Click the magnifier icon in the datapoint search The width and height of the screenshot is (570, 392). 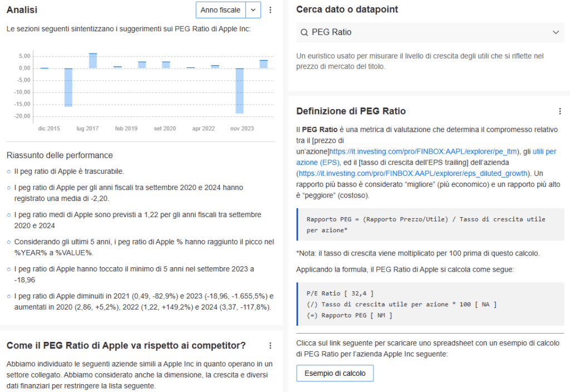point(304,32)
